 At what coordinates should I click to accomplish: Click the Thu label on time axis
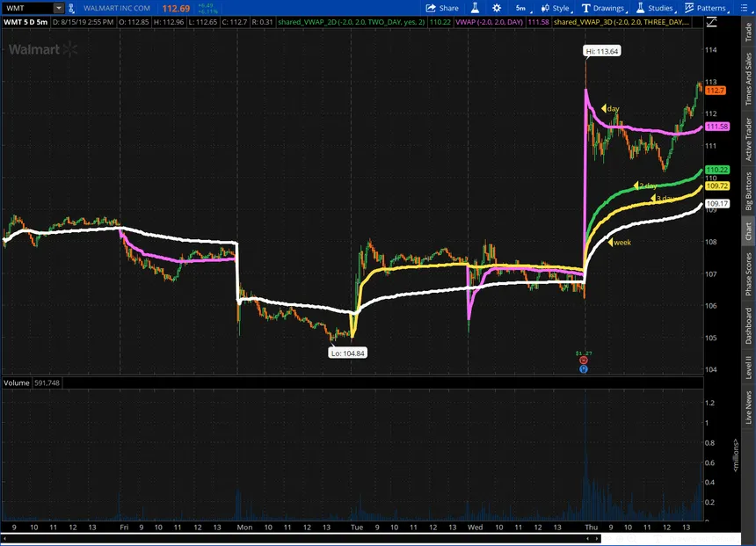(591, 528)
